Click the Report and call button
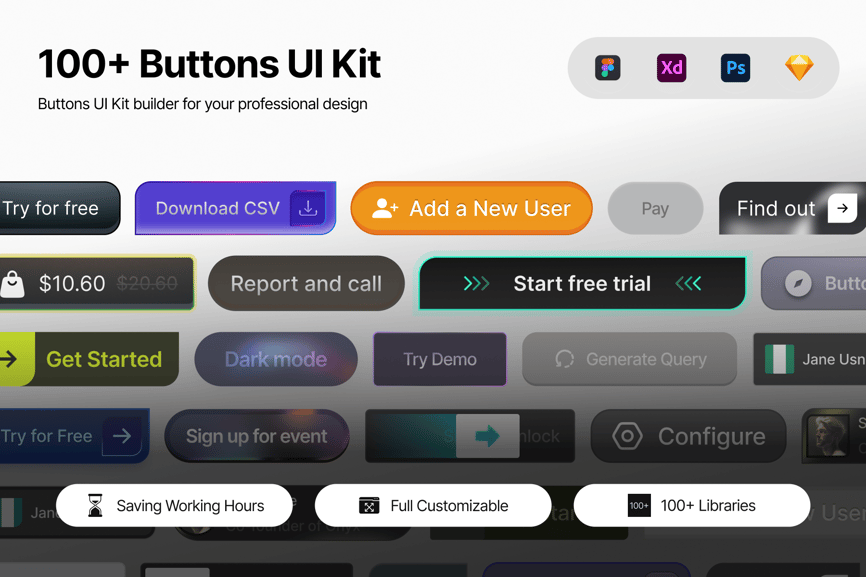 (x=307, y=283)
